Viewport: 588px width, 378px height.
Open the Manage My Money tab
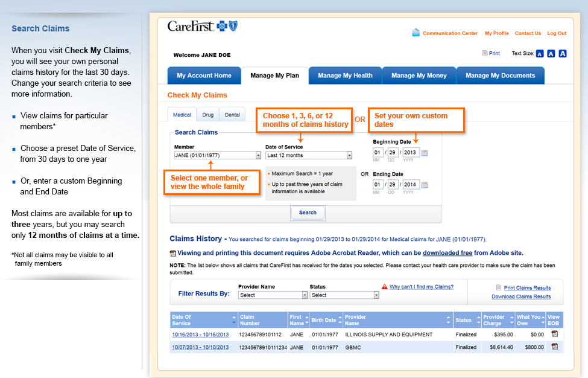pos(419,75)
